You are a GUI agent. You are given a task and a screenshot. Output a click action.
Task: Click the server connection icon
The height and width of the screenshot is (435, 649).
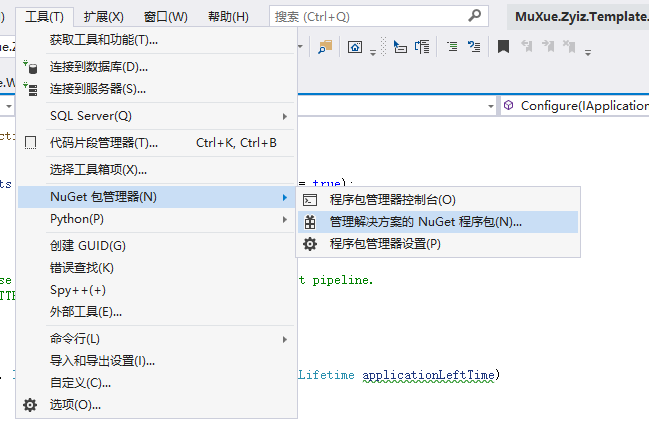coord(31,89)
